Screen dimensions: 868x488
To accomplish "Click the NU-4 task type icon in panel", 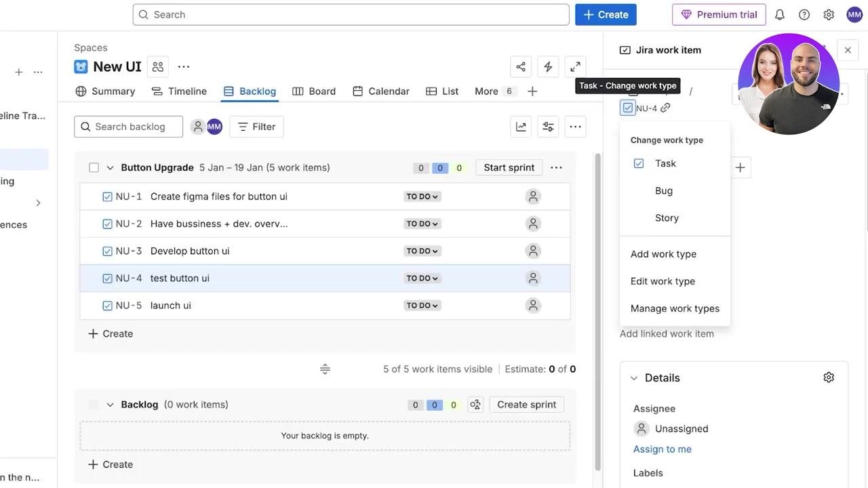I will [x=627, y=108].
